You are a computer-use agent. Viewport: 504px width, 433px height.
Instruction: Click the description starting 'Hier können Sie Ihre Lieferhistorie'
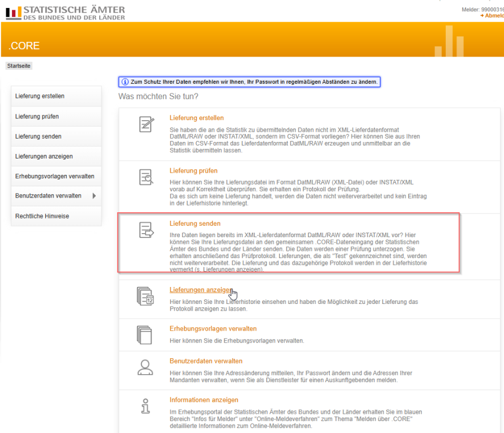[294, 305]
